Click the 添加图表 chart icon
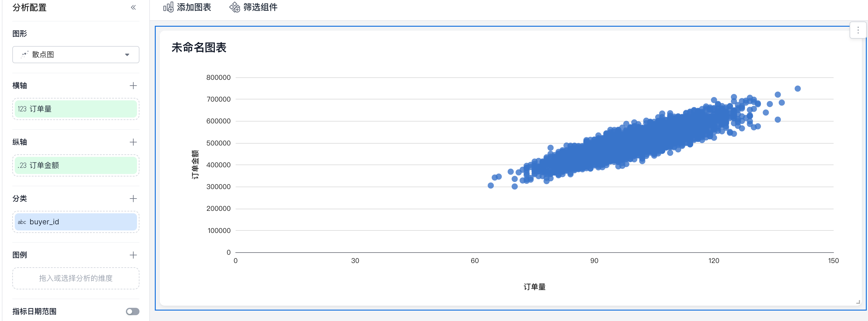Screen dimensions: 868x321 point(168,7)
